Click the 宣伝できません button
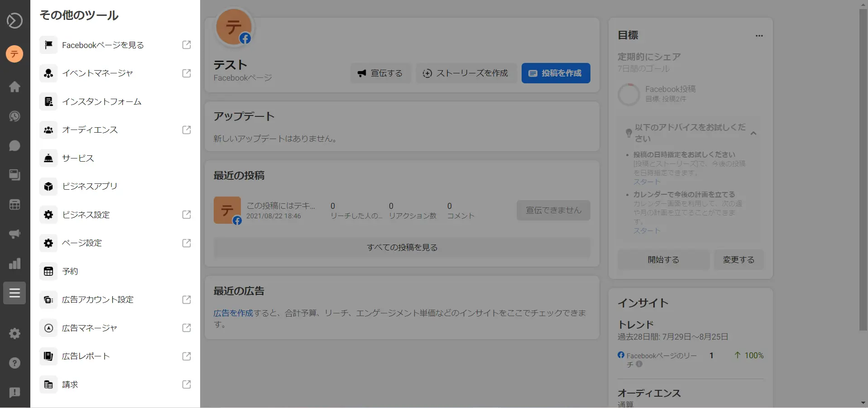 [x=553, y=210]
